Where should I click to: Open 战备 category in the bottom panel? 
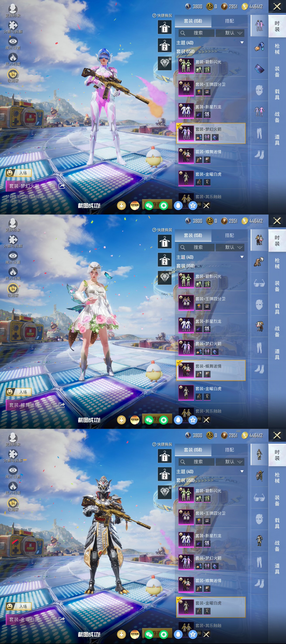(x=277, y=546)
